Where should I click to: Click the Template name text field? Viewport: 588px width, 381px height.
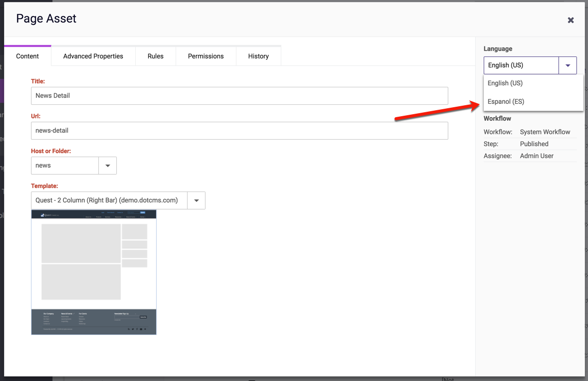coord(109,200)
